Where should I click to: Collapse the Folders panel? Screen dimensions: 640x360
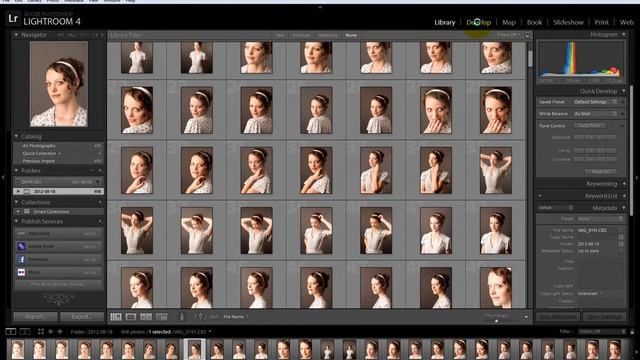point(16,171)
